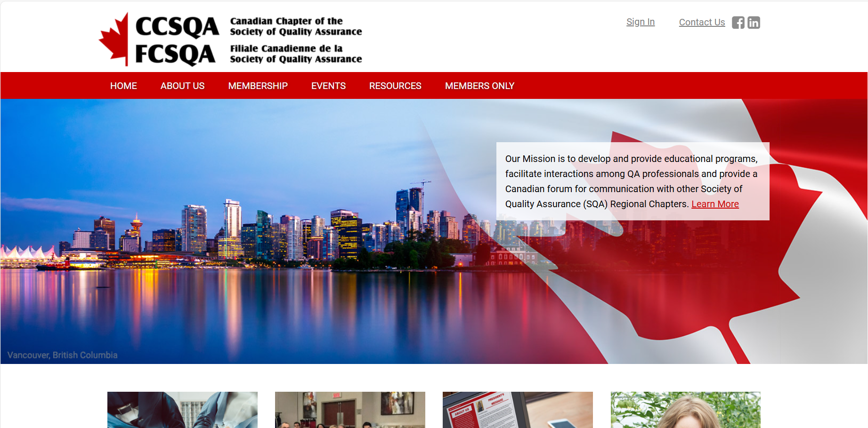Access the MEMBERS ONLY area
Image resolution: width=868 pixels, height=428 pixels.
pyautogui.click(x=479, y=86)
